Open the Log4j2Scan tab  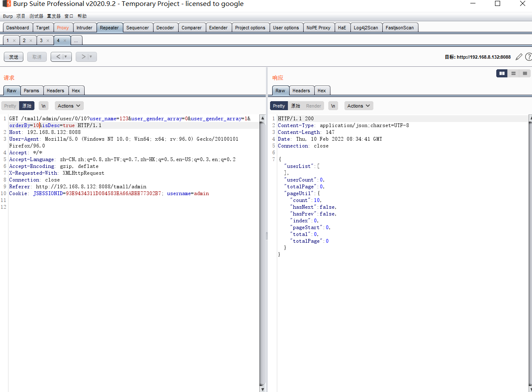(366, 28)
